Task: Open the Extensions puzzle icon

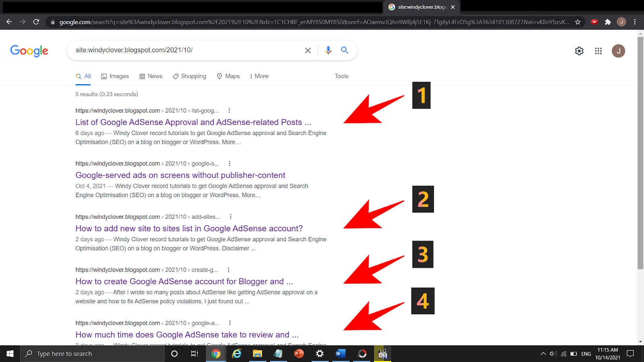Action: coord(608,22)
